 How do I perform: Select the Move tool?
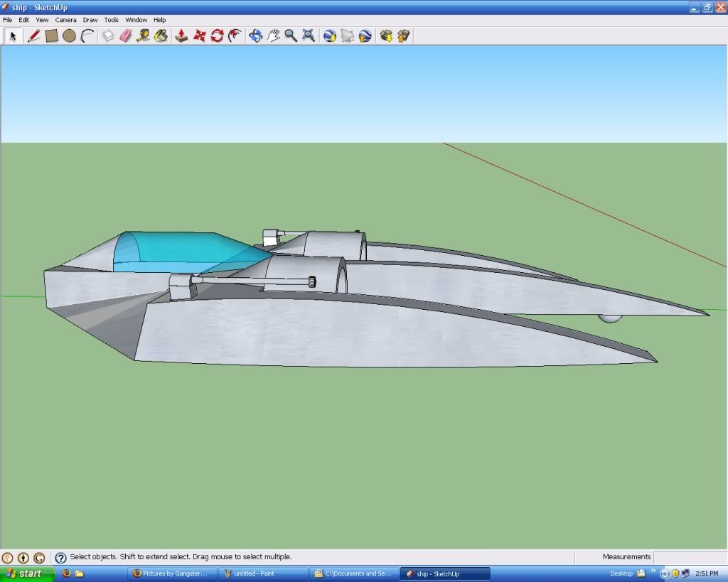(199, 36)
